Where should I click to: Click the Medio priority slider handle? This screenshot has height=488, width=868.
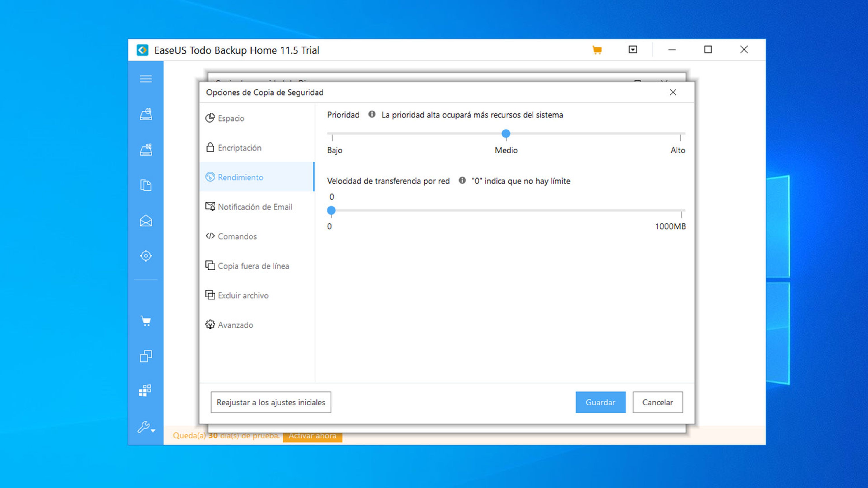(x=506, y=134)
